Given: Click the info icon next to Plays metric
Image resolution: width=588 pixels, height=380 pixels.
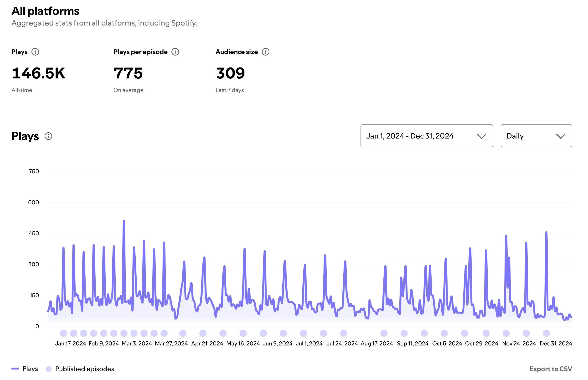Looking at the screenshot, I should pyautogui.click(x=35, y=52).
